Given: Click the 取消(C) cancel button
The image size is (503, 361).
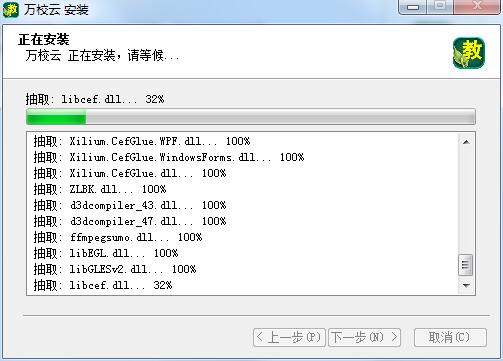Looking at the screenshot, I should click(450, 337).
